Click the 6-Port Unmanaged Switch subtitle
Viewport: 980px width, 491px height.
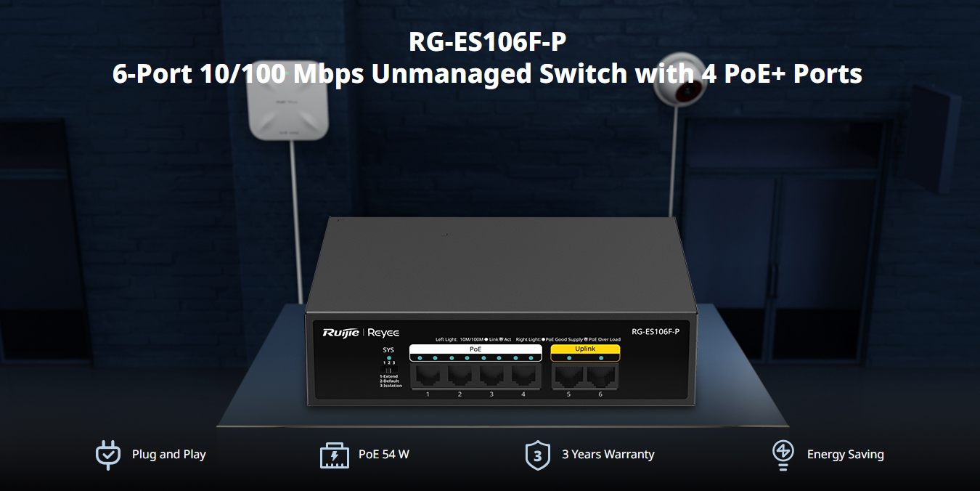(487, 74)
